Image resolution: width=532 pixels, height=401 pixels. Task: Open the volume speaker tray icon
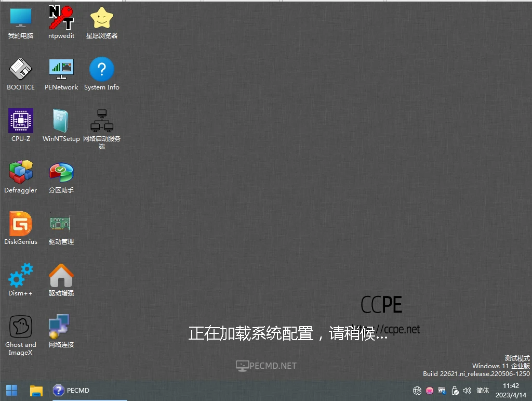[x=467, y=391]
